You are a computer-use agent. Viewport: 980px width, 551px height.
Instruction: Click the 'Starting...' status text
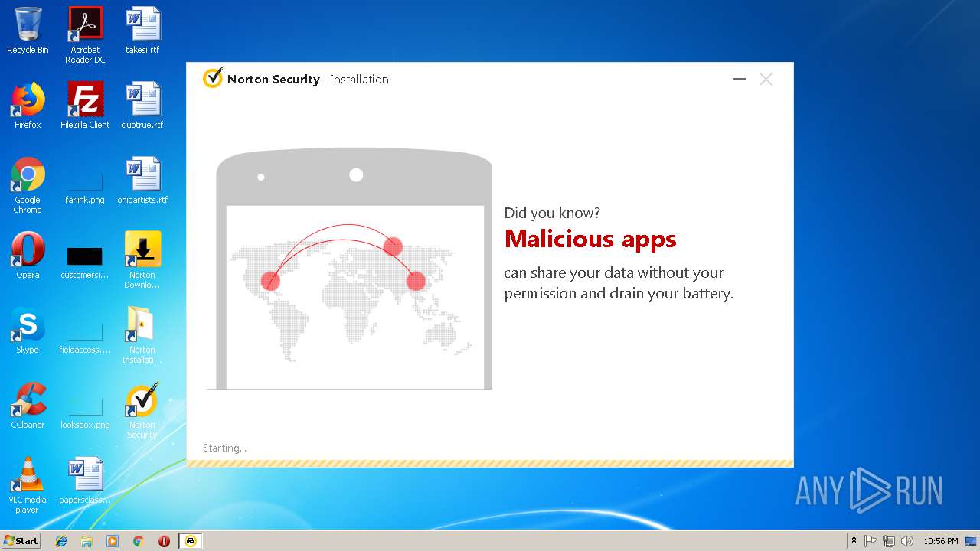pos(224,448)
